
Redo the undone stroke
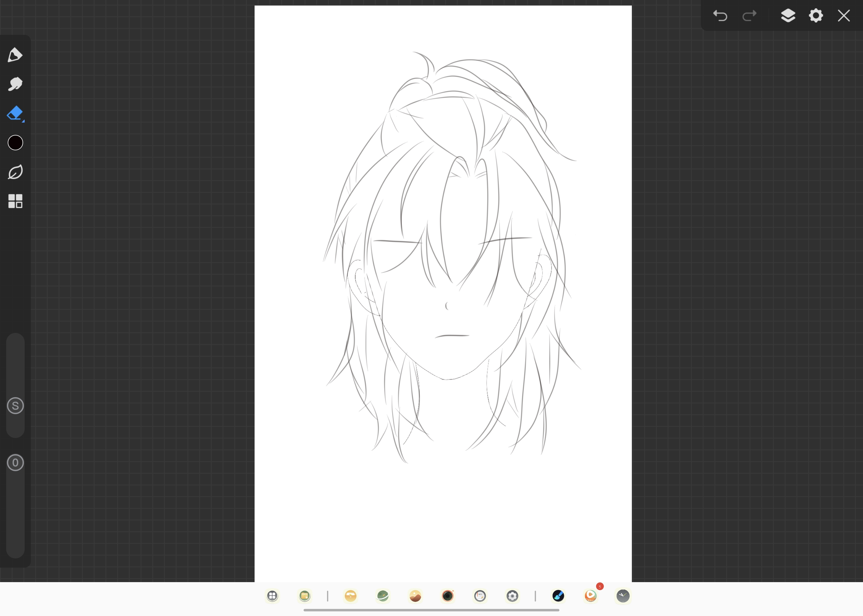(749, 15)
